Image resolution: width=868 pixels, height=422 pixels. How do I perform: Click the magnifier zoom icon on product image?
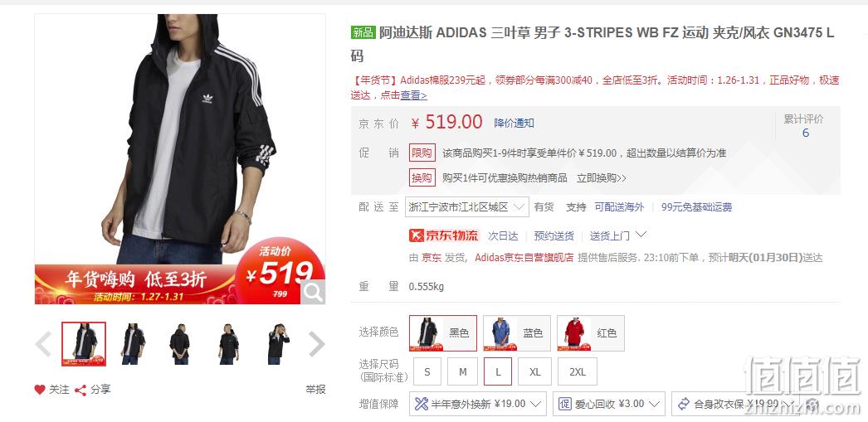pyautogui.click(x=312, y=292)
